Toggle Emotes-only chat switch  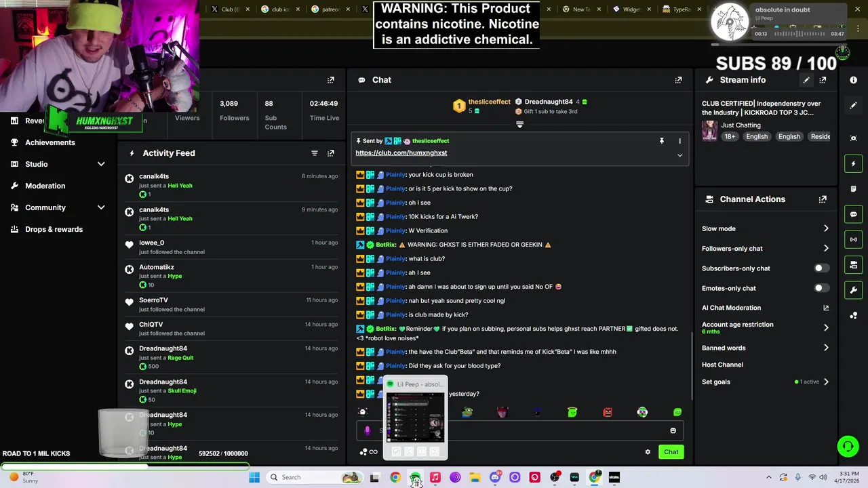(821, 288)
